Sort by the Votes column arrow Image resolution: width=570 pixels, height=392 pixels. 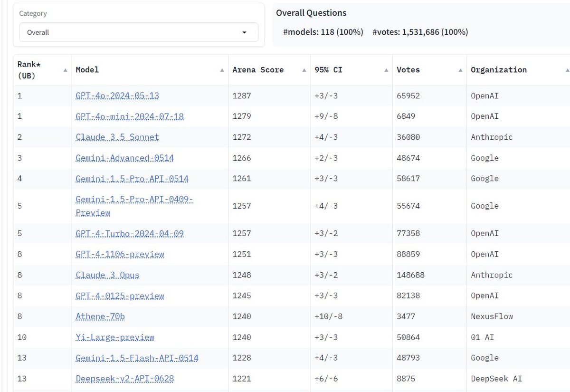[x=460, y=70]
